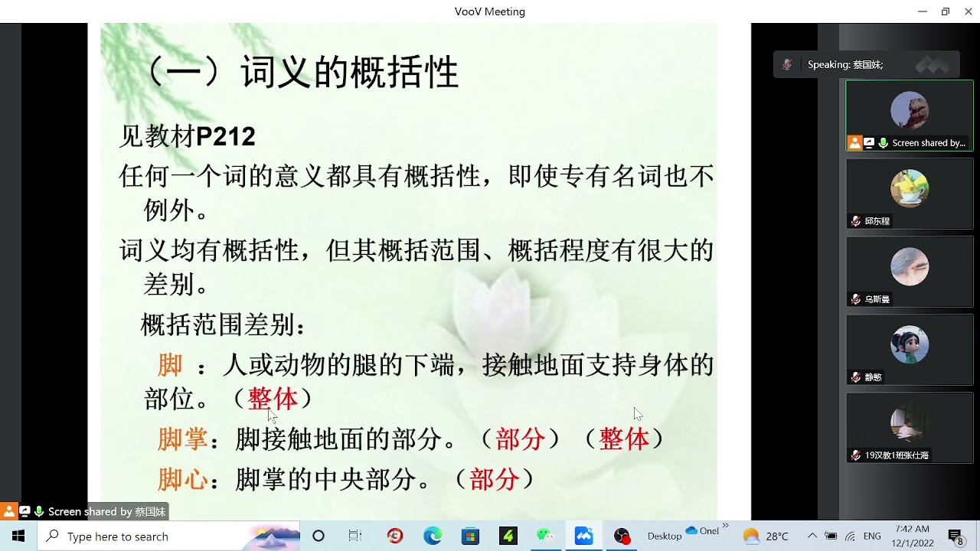Open the red swirl app in taskbar
The width and height of the screenshot is (980, 551).
coord(395,536)
